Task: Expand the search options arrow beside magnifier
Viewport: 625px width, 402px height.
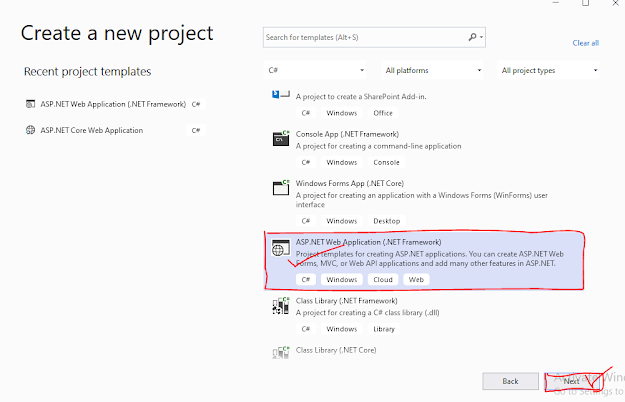Action: [x=482, y=37]
